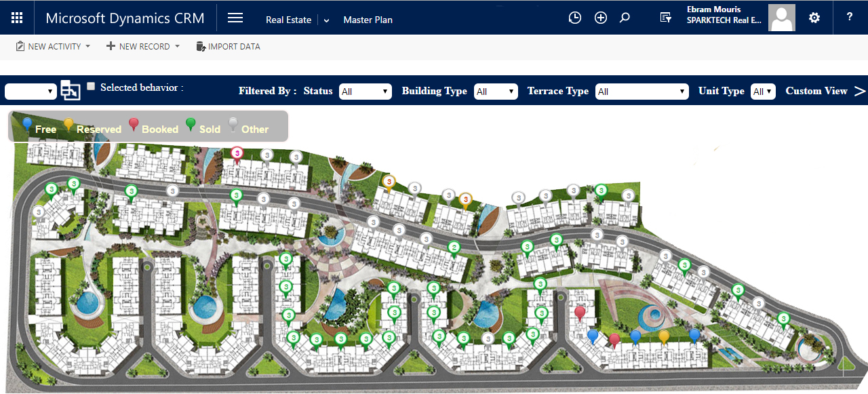The height and width of the screenshot is (394, 868).
Task: Open the app launcher grid icon
Action: point(17,18)
